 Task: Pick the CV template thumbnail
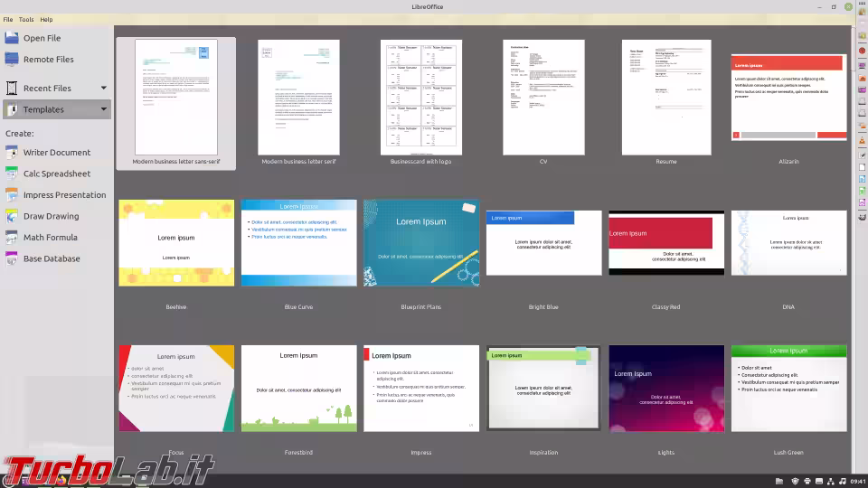543,98
